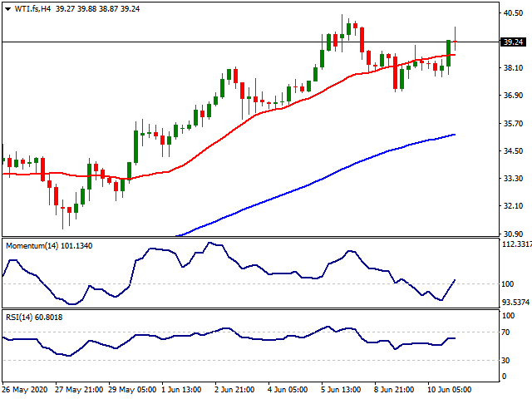Click the 8 Jun 21:00 time label

[x=394, y=390]
